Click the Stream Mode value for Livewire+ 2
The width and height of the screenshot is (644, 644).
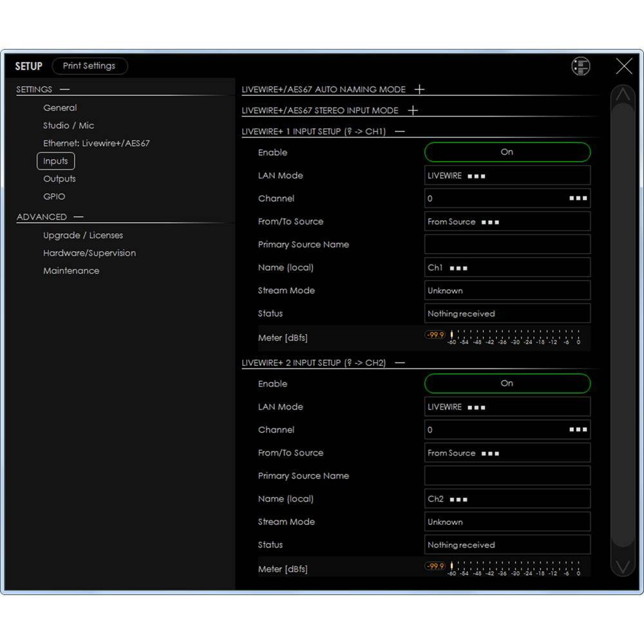507,522
